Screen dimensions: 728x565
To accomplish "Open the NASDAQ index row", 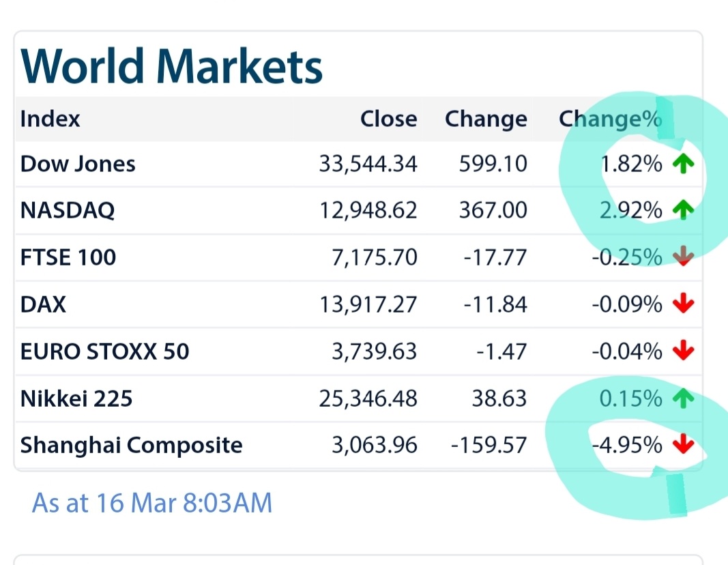I will 68,210.
